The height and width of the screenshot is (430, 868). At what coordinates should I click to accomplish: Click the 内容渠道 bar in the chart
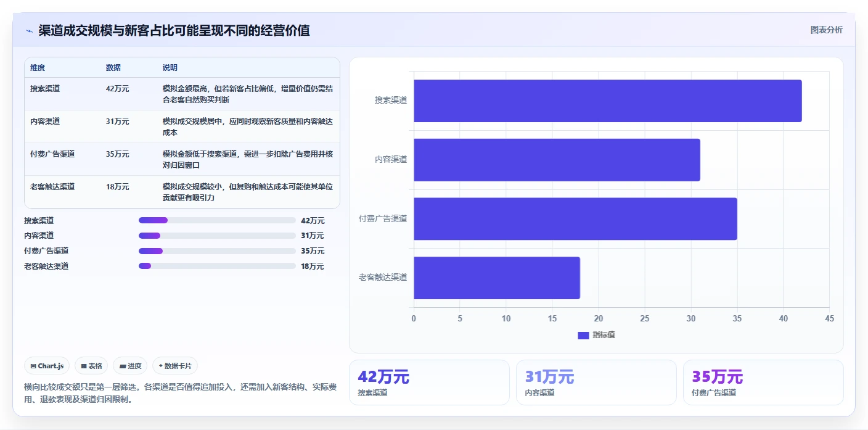(557, 160)
